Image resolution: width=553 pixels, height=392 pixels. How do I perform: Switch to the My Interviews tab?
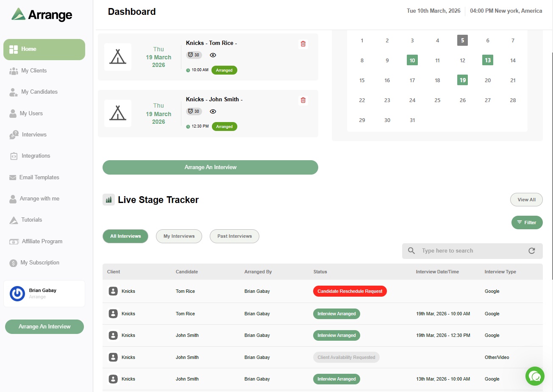pos(179,236)
